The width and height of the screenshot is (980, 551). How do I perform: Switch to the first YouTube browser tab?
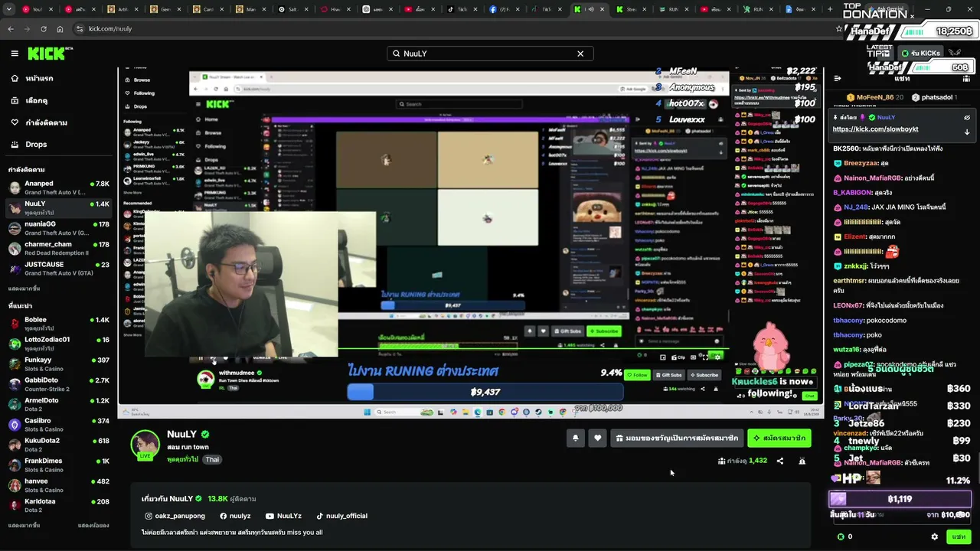click(x=39, y=9)
